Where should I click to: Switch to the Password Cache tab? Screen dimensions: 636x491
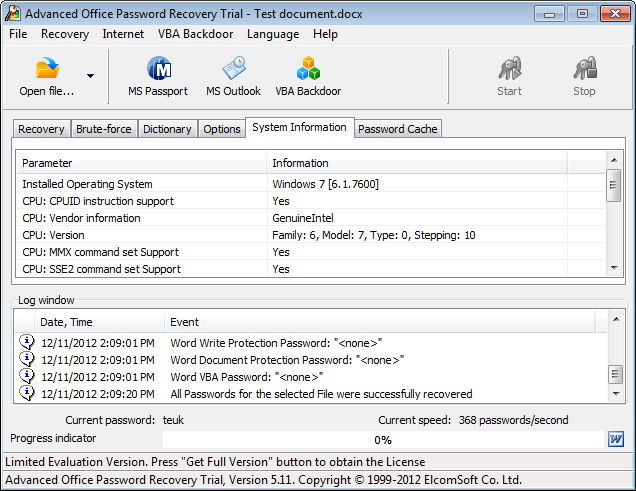[398, 129]
